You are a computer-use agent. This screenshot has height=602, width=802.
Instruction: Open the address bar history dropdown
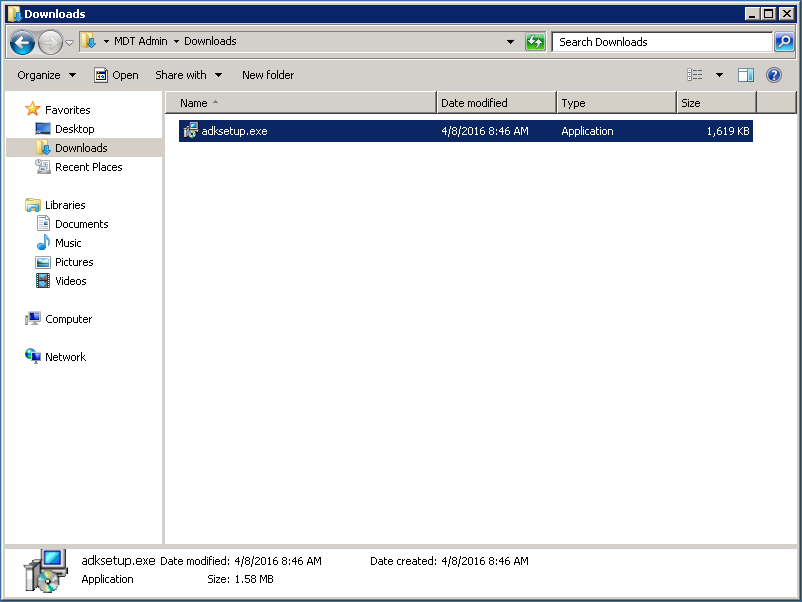510,42
